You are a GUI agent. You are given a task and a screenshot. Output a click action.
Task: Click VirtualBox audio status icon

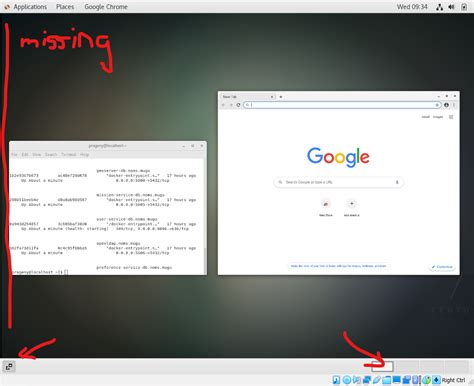357,380
